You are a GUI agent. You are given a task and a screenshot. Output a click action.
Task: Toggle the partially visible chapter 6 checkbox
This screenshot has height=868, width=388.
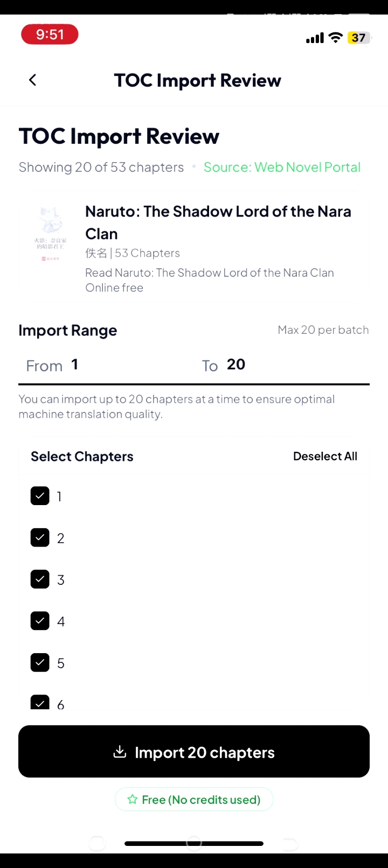click(40, 702)
